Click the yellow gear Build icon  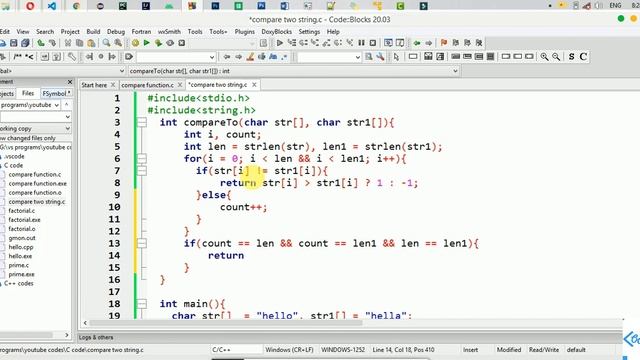pyautogui.click(x=135, y=43)
